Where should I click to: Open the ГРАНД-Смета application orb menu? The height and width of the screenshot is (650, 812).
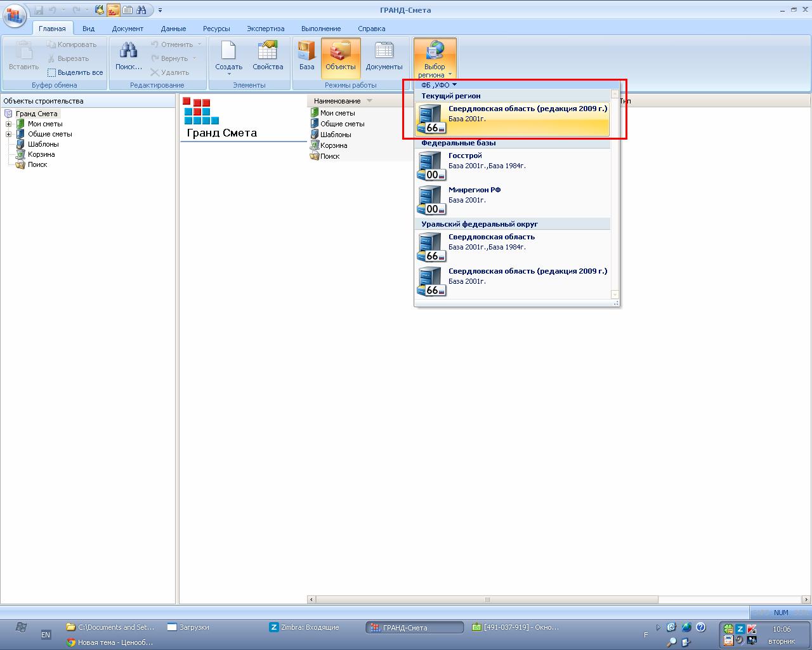pos(15,15)
